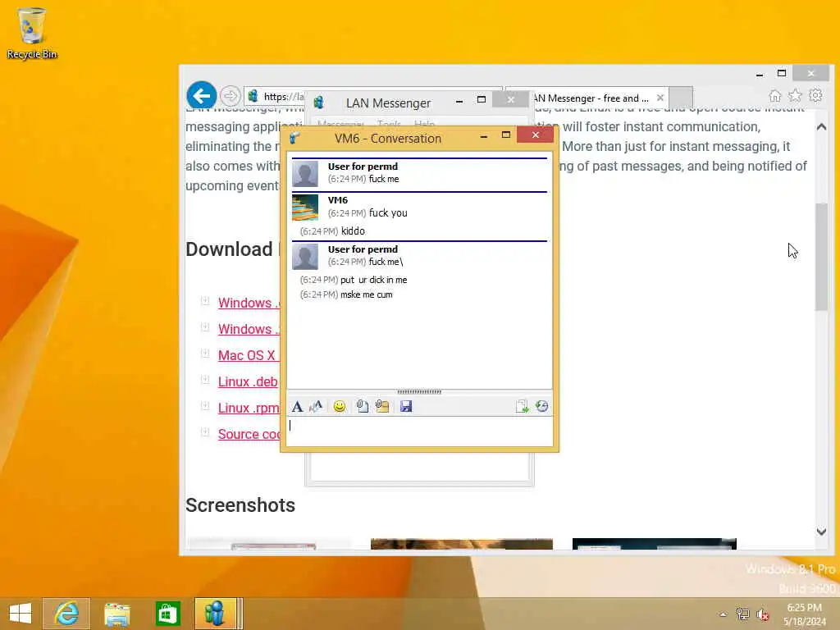The width and height of the screenshot is (840, 630).
Task: Click the splitter handle above the chat toolbar
Action: pyautogui.click(x=419, y=392)
